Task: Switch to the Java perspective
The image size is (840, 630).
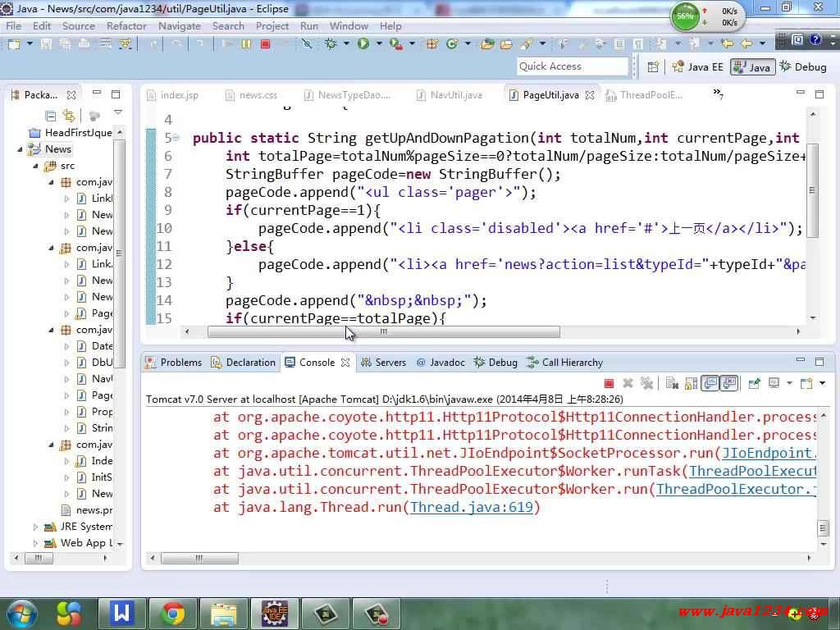Action: click(753, 67)
